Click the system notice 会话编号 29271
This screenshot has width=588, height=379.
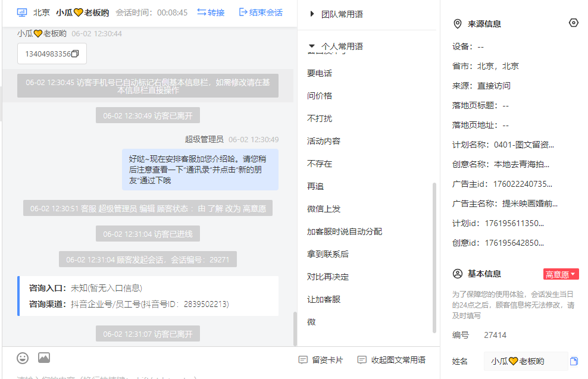148,259
